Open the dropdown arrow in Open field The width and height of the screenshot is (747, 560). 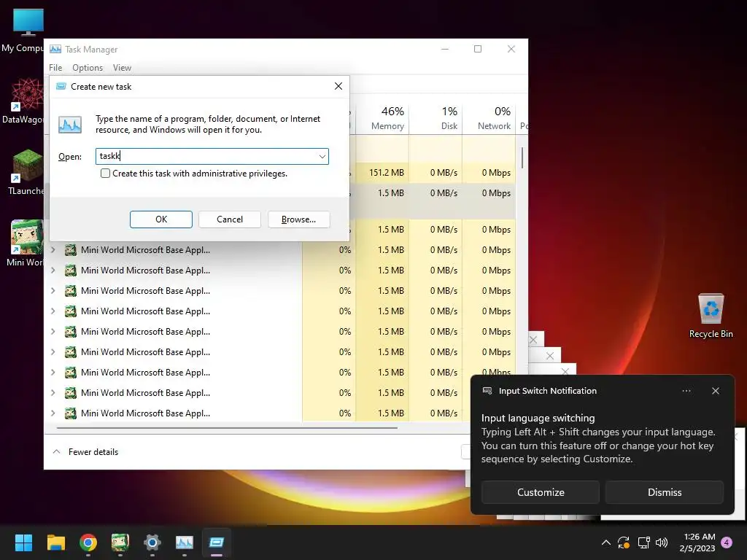[x=322, y=156]
